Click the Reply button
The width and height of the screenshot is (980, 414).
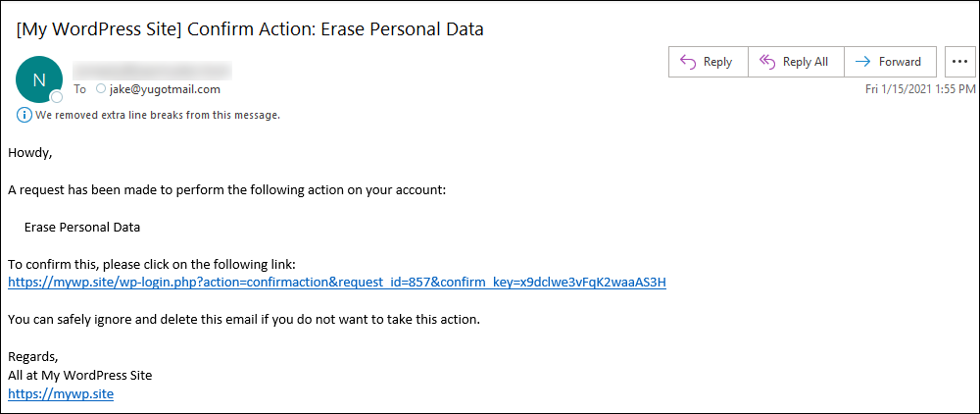(709, 62)
